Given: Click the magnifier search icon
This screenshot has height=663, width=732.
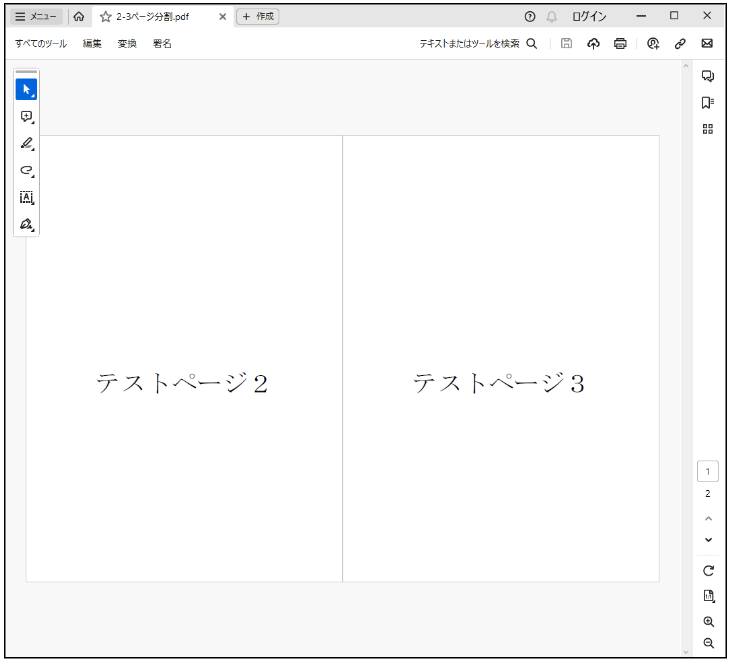Looking at the screenshot, I should 532,43.
